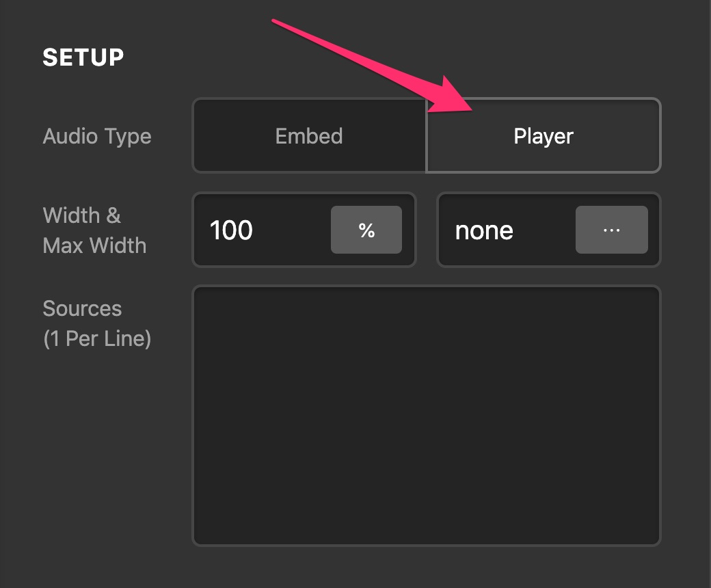
Task: Choose Embed in the Audio Type control
Action: [x=309, y=135]
